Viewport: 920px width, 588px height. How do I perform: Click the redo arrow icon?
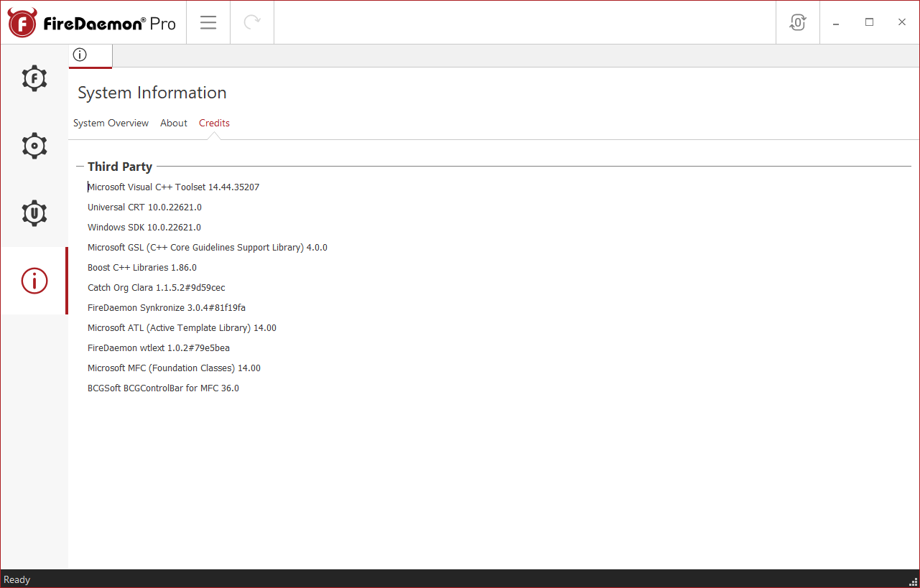(x=252, y=22)
